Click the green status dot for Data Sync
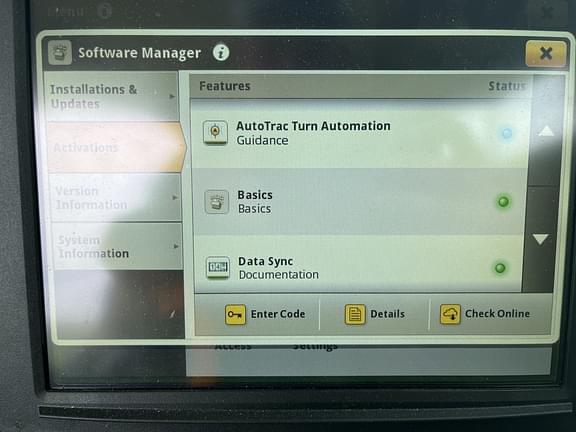The width and height of the screenshot is (576, 432). pyautogui.click(x=500, y=268)
